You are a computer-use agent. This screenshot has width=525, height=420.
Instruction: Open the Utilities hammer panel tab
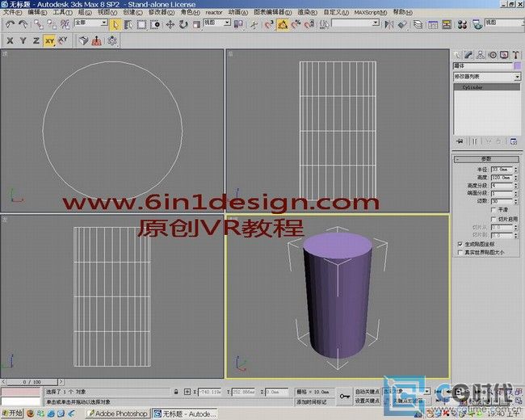[516, 55]
